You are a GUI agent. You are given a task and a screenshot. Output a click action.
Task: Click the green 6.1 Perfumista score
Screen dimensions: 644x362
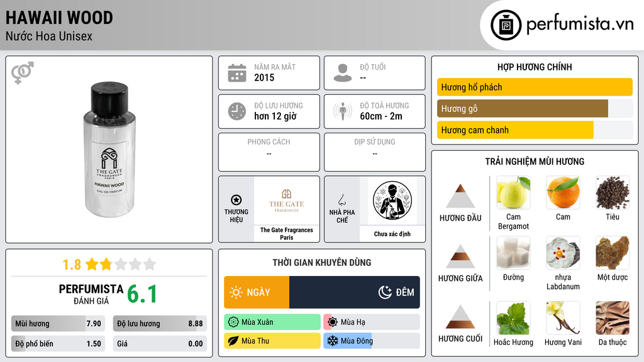coord(142,294)
